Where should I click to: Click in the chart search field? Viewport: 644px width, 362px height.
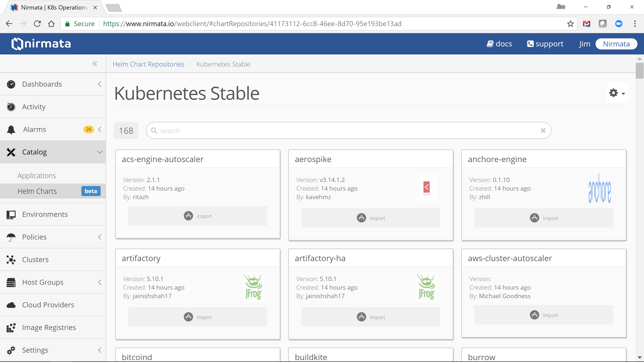click(348, 130)
